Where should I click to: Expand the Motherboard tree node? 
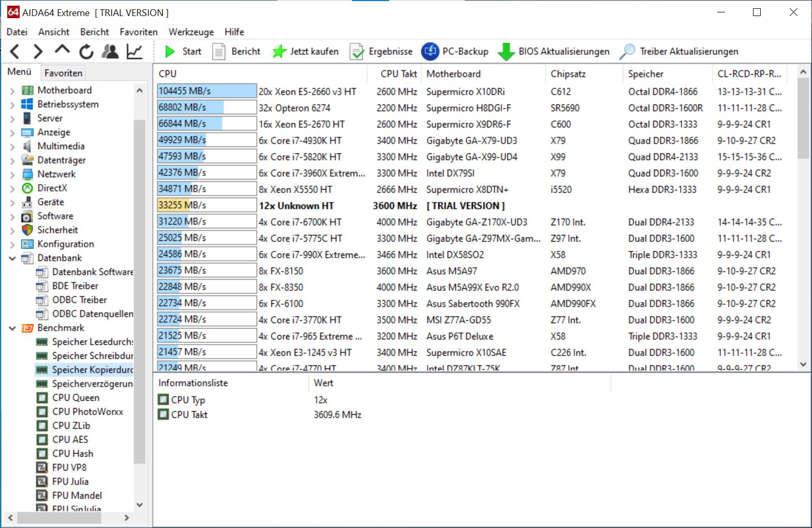(12, 91)
